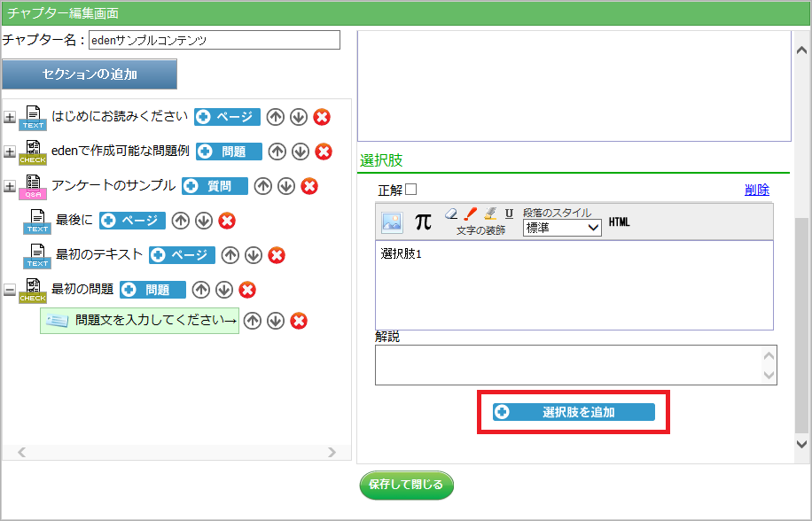Click into the 解説 text box

[576, 365]
